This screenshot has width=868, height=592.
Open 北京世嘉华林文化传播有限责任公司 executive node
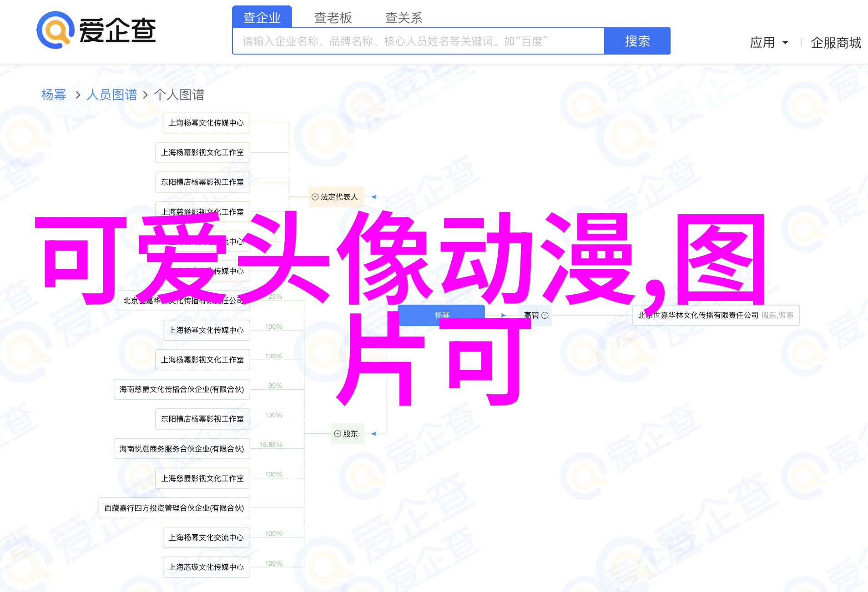click(x=716, y=315)
